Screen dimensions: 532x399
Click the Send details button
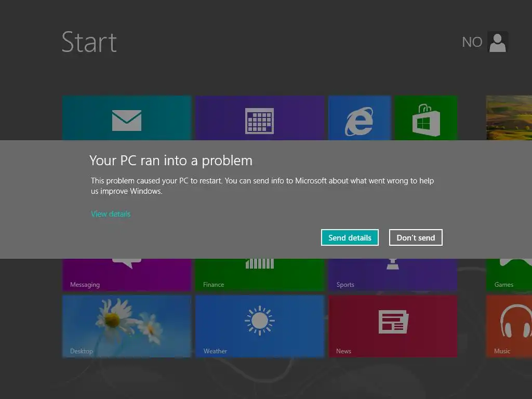click(350, 237)
